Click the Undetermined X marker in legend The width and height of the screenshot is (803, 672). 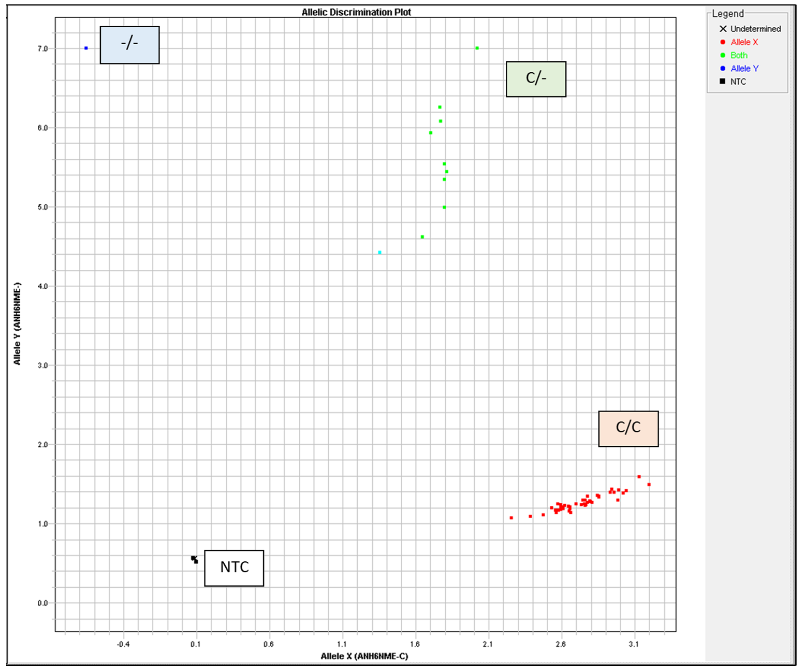click(x=723, y=29)
